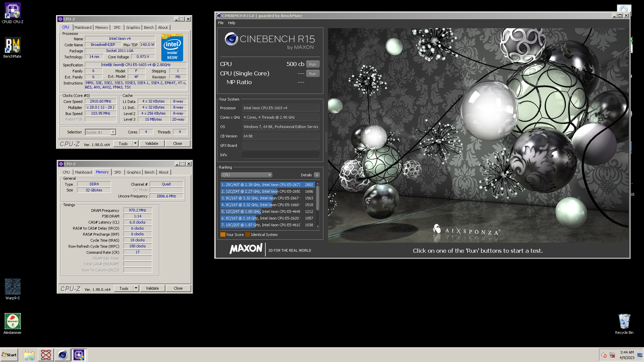The width and height of the screenshot is (644, 362).
Task: Click the partially hidden icon above Cinebench
Action: (624, 8)
